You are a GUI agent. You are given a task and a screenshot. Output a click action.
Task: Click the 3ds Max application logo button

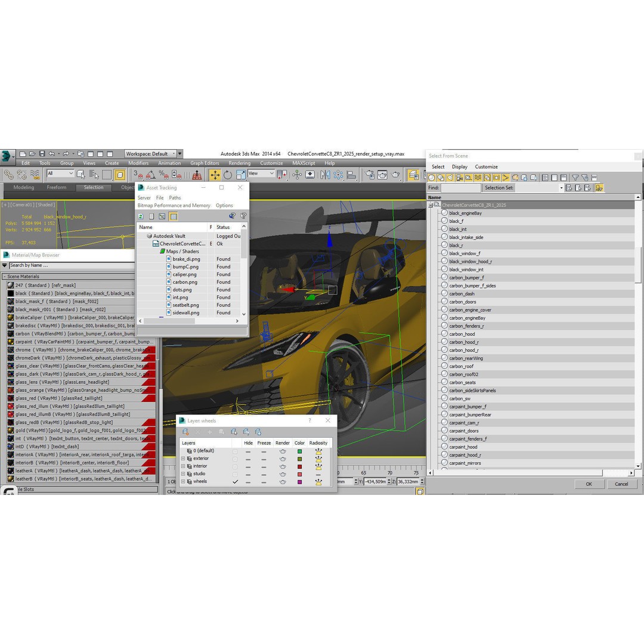tap(7, 156)
